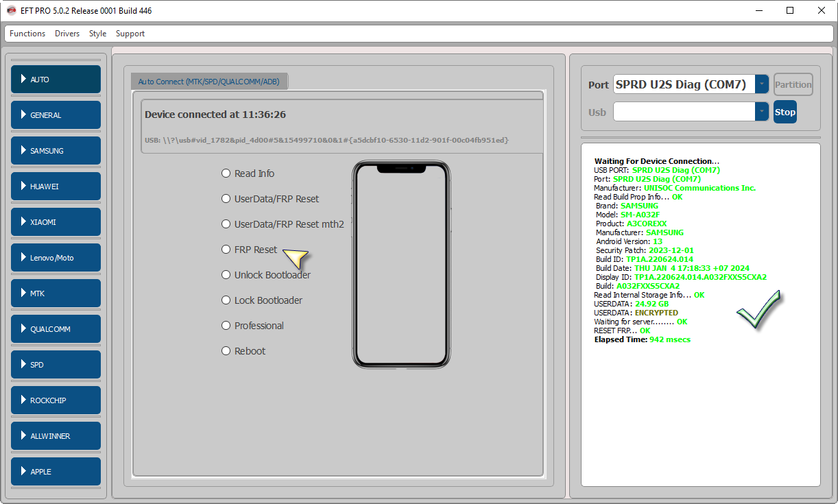This screenshot has width=838, height=504.
Task: Click the USERDATA: ENCRYPTED log line
Action: tap(636, 313)
